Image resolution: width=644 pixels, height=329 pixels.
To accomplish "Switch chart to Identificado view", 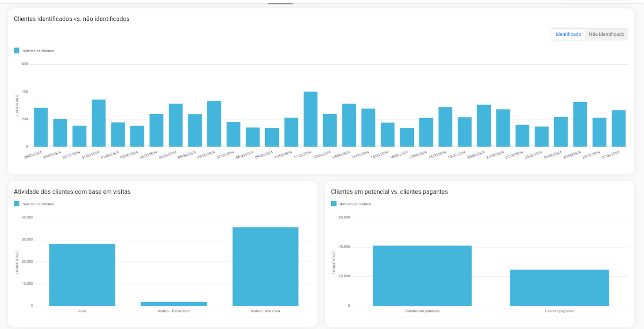I will click(568, 34).
